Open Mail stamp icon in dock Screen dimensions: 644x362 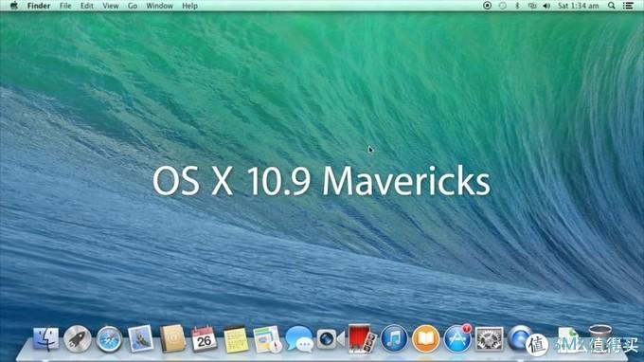click(140, 339)
